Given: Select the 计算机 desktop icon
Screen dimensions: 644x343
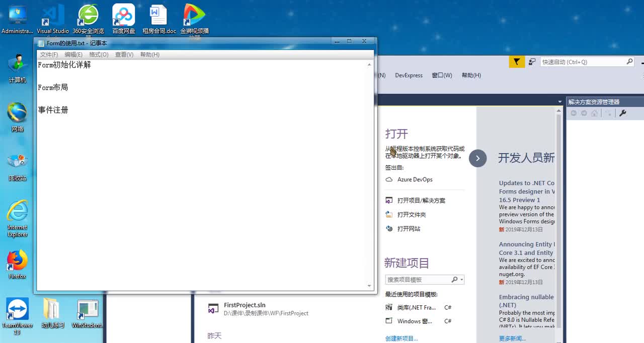Looking at the screenshot, I should [x=17, y=69].
